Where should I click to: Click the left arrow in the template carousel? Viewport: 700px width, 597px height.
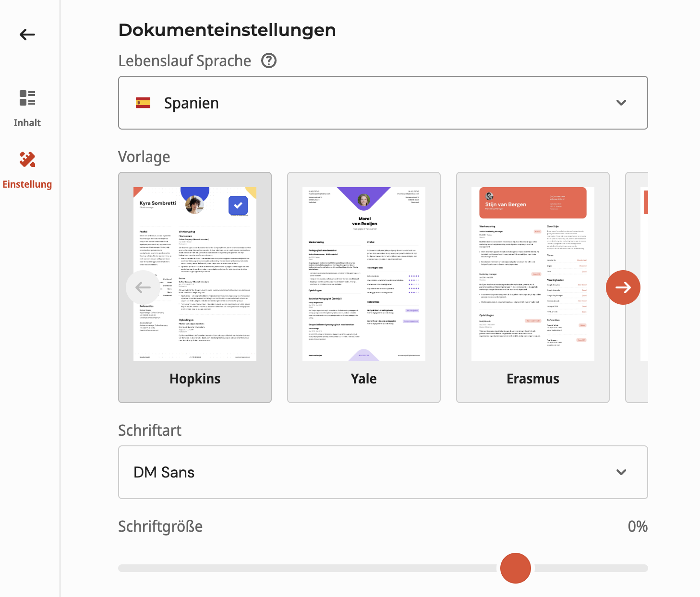tap(143, 287)
